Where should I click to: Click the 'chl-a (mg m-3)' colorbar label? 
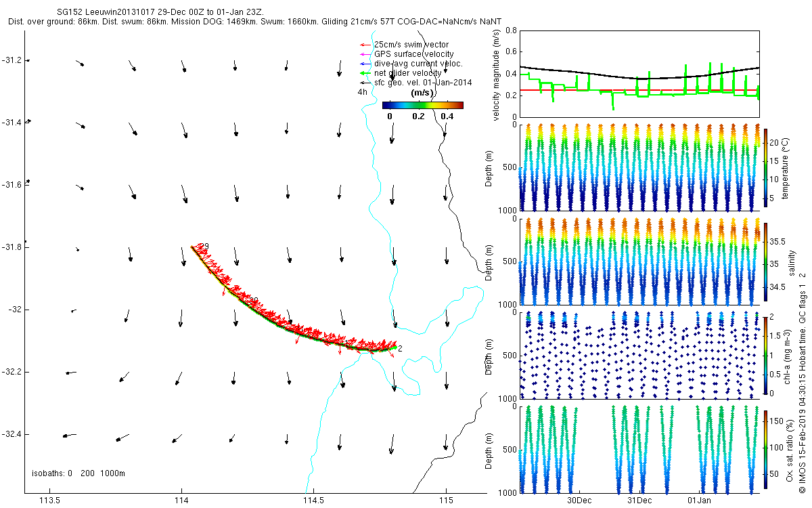coord(787,356)
